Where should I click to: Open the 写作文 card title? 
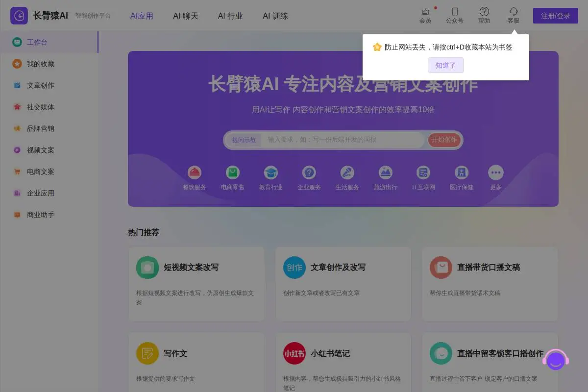click(x=175, y=353)
